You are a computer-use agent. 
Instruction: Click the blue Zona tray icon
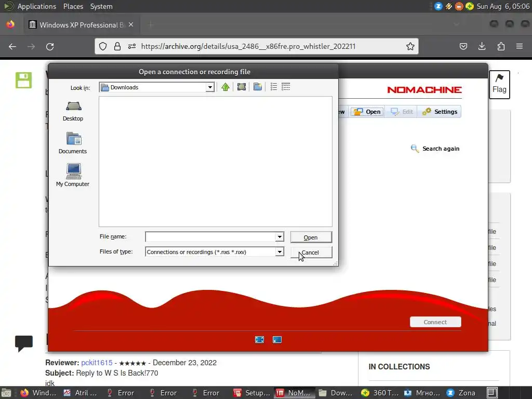point(438,6)
